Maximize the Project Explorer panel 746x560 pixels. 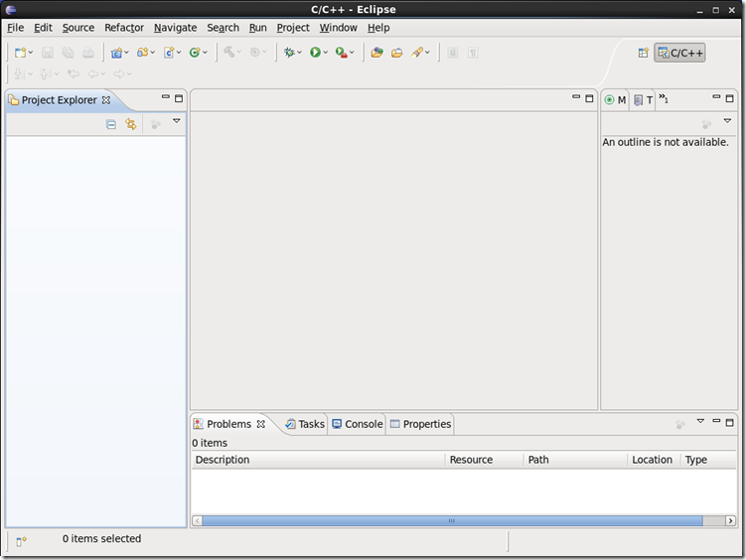coord(179,98)
